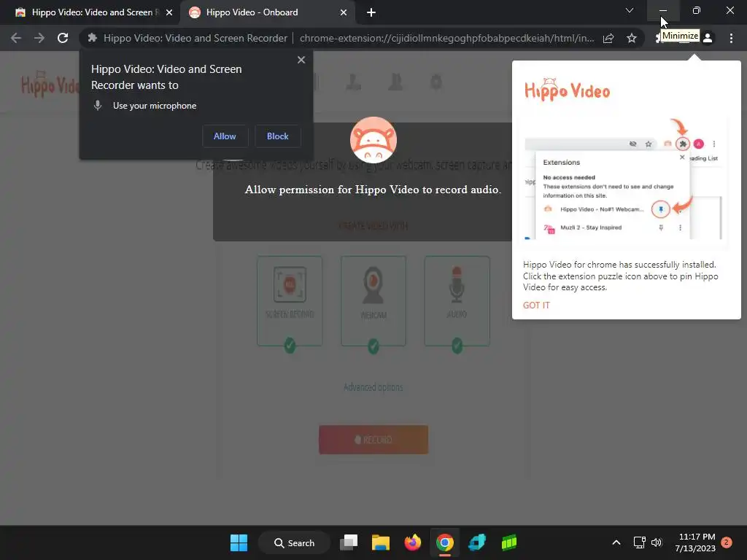Open Chrome three-dot menu
This screenshot has height=560, width=747.
coord(731,38)
